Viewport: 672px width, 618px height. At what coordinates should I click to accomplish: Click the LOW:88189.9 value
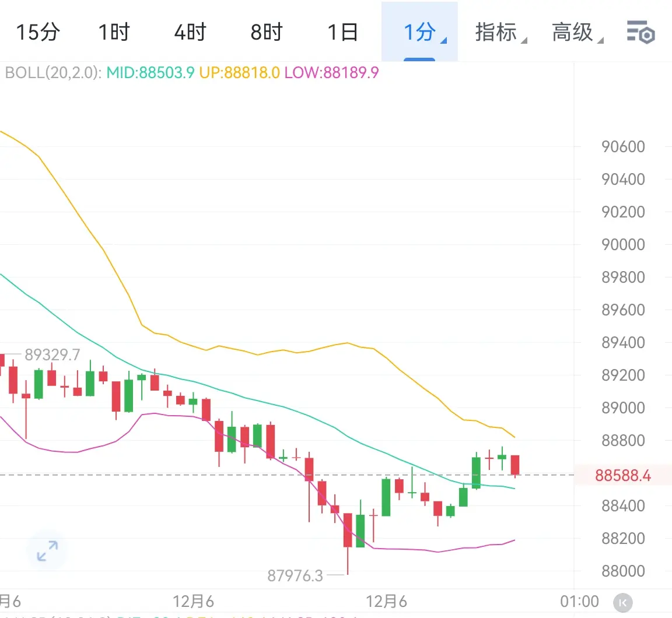coord(332,72)
